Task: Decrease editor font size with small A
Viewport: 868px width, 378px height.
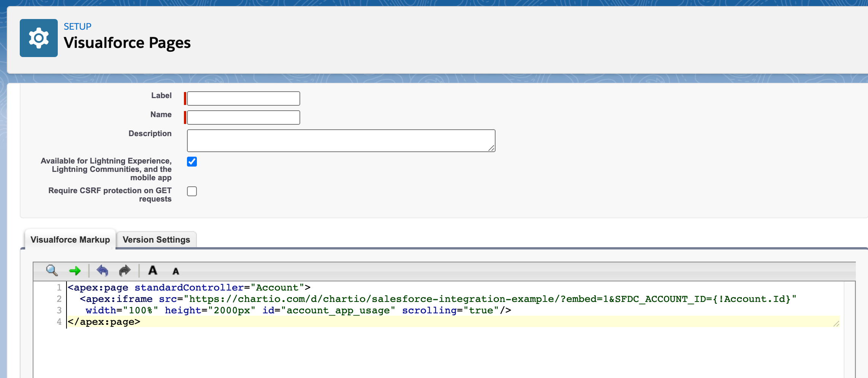Action: [176, 272]
